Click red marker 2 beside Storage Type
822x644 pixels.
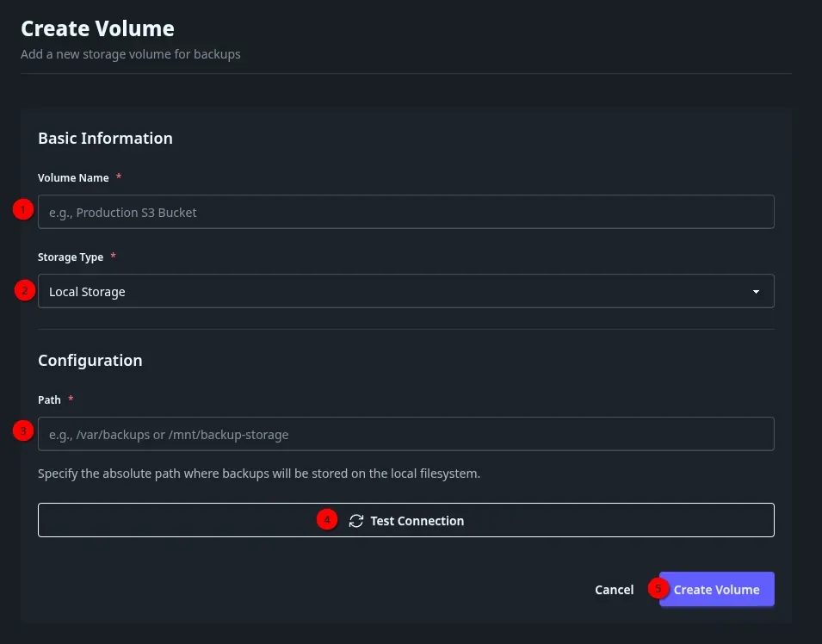(x=23, y=291)
